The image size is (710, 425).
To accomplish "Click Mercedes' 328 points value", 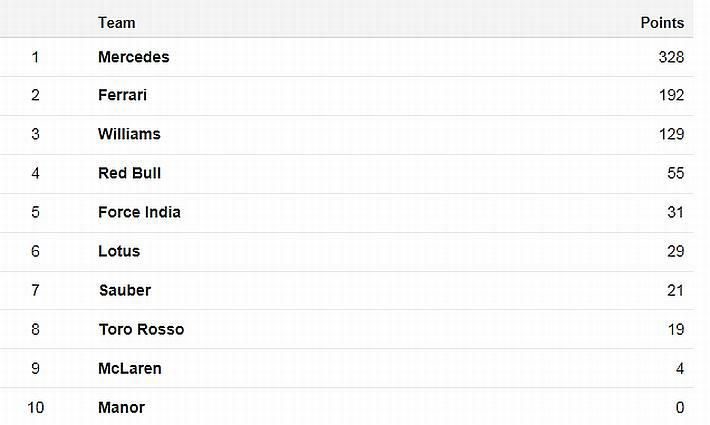I will click(x=671, y=57).
